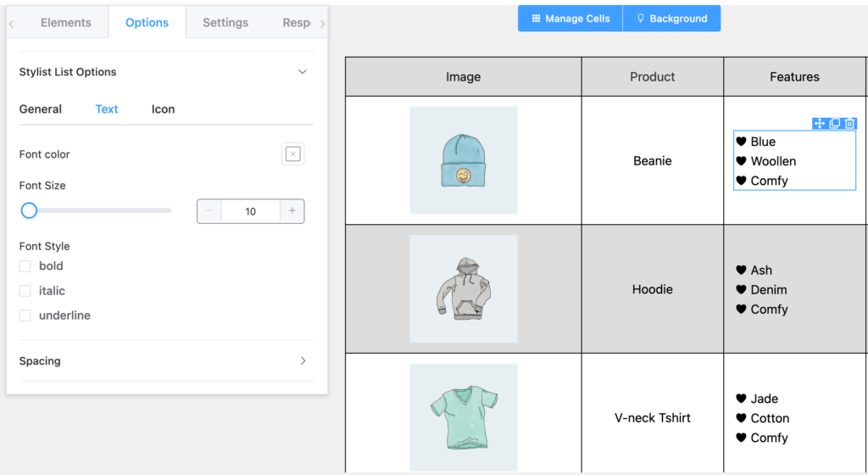
Task: Click the Image column header
Action: [464, 77]
